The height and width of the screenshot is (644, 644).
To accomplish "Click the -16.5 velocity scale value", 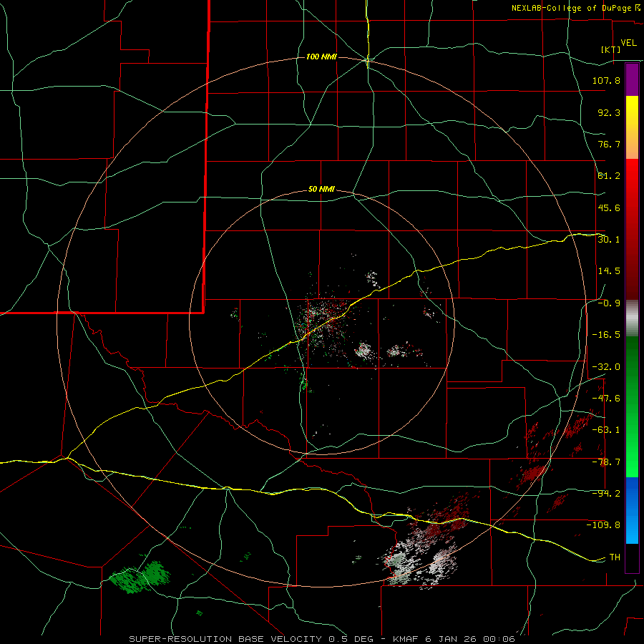I will (606, 335).
